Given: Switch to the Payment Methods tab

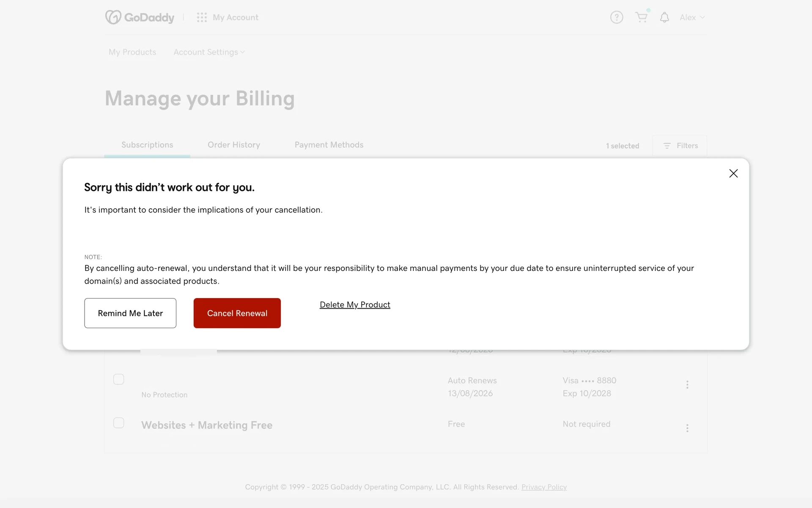Looking at the screenshot, I should (x=329, y=145).
